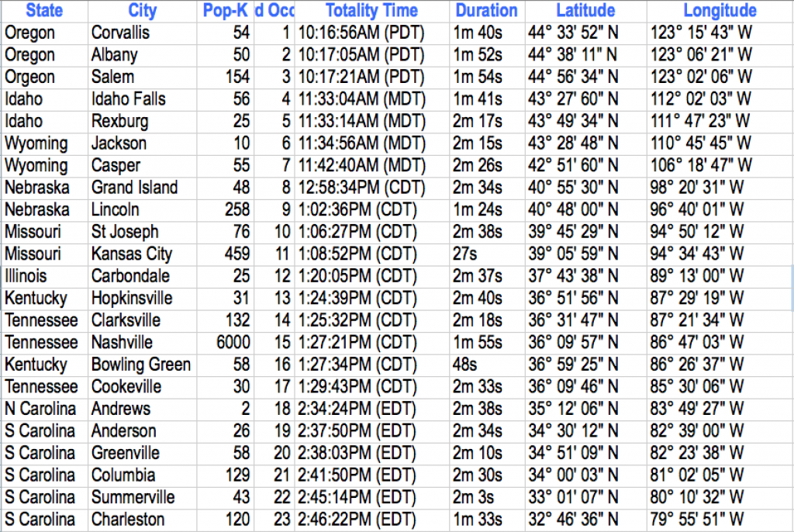Select the Corvallis city cell
Image resolution: width=794 pixels, height=532 pixels.
coord(120,33)
